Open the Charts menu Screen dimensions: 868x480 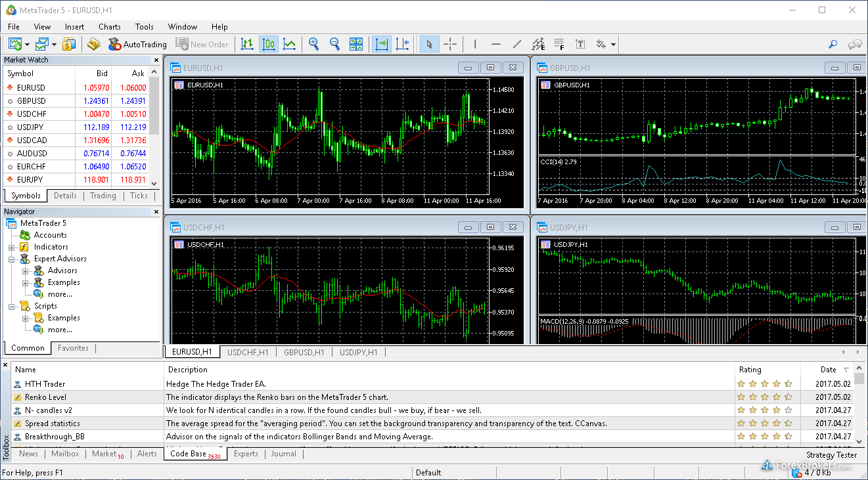(109, 27)
